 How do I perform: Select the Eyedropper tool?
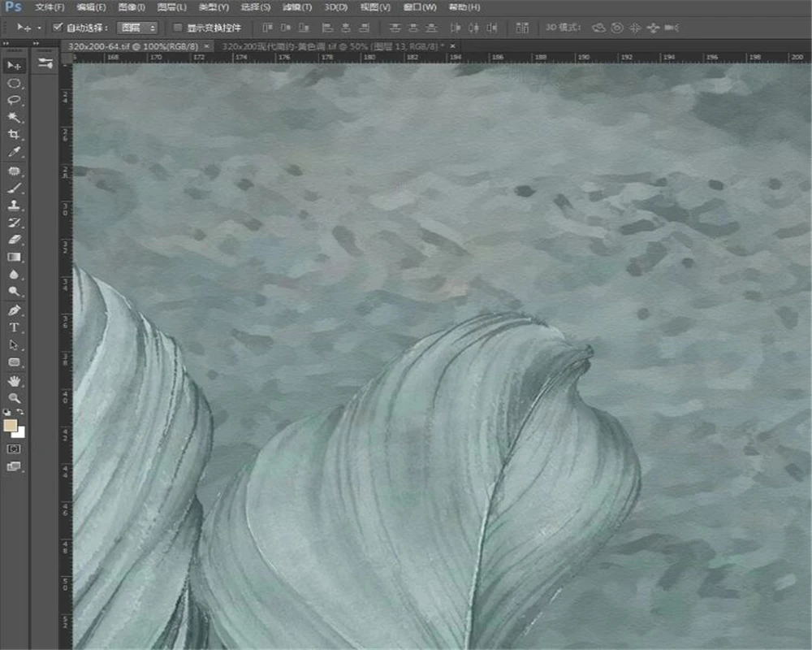click(14, 152)
